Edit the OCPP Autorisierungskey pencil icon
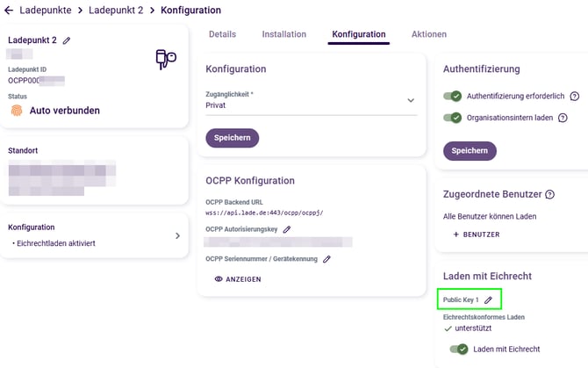 pyautogui.click(x=287, y=229)
